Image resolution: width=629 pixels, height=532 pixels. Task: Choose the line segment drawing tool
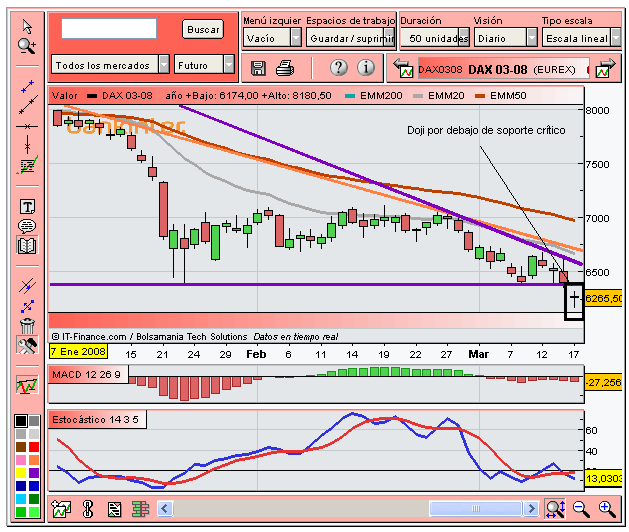coord(28,86)
